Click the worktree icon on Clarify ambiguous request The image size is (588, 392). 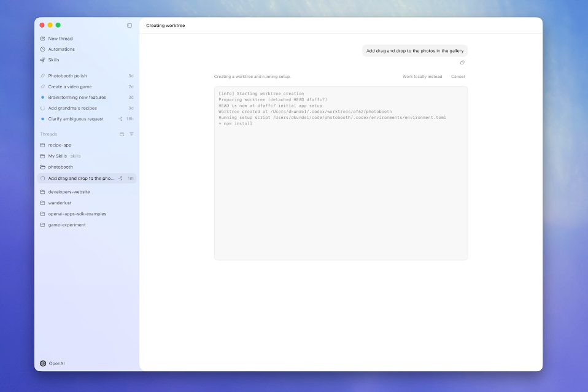click(120, 119)
